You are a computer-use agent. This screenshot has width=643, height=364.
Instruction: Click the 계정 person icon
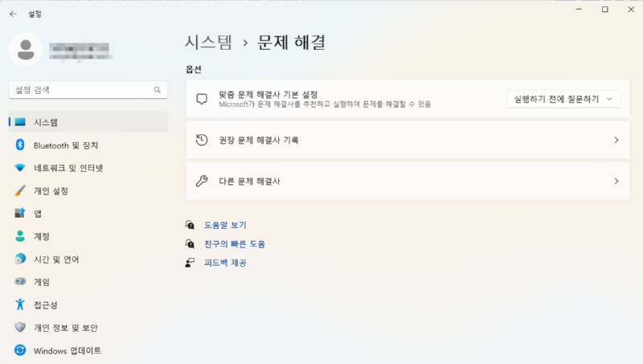[21, 236]
